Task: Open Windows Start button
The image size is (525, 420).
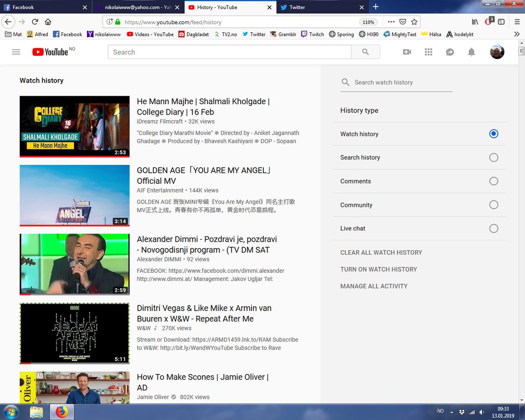Action: coord(11,412)
